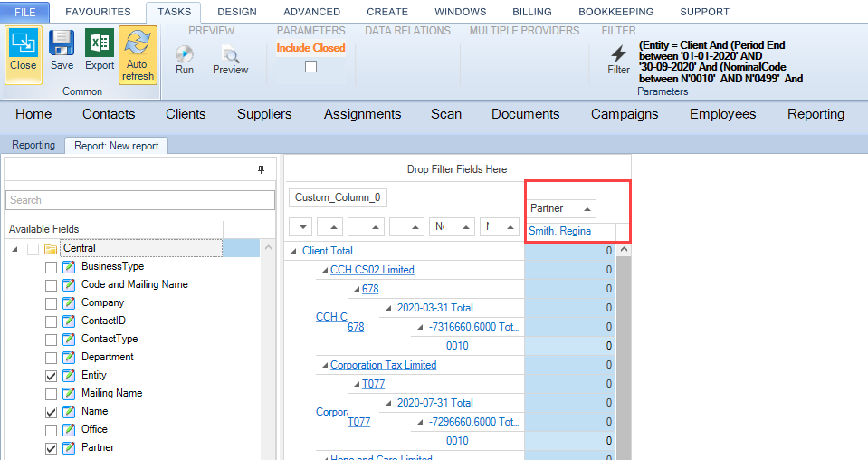
Task: Click the ContactID field icon
Action: pyautogui.click(x=69, y=321)
